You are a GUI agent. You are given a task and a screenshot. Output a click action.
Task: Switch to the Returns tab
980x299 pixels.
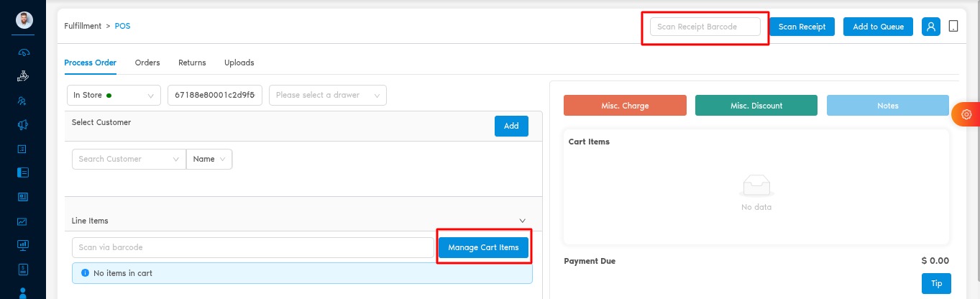pos(192,63)
